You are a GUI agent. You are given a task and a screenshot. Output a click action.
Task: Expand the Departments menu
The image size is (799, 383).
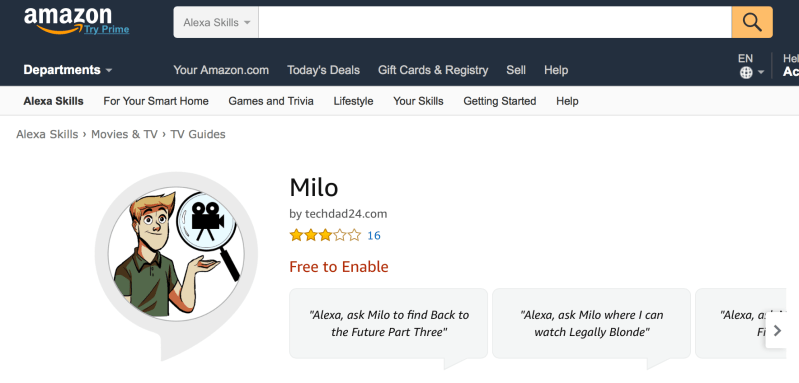68,70
